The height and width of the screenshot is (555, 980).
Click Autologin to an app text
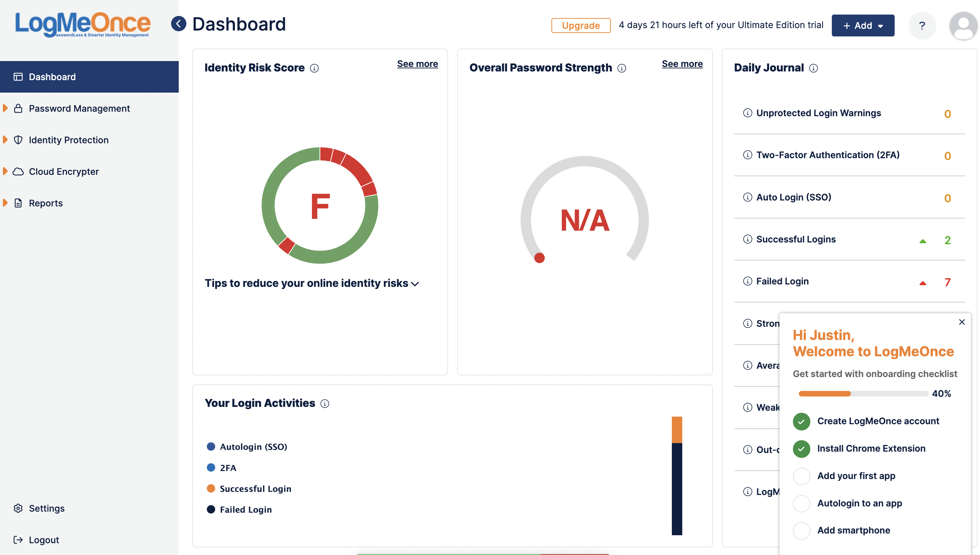coord(859,503)
